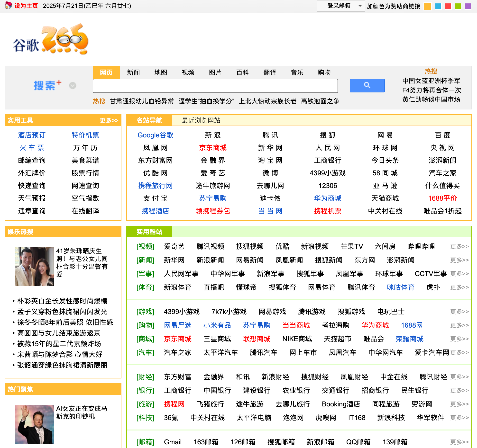Switch to the 购物 search tab
This screenshot has height=448, width=477.
pyautogui.click(x=324, y=72)
